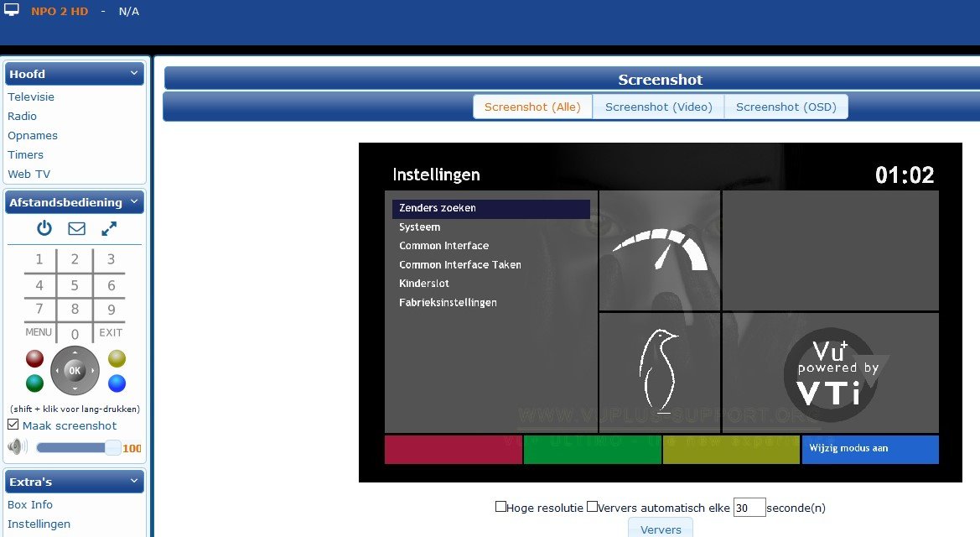
Task: Click the Ververs button
Action: pos(661,529)
